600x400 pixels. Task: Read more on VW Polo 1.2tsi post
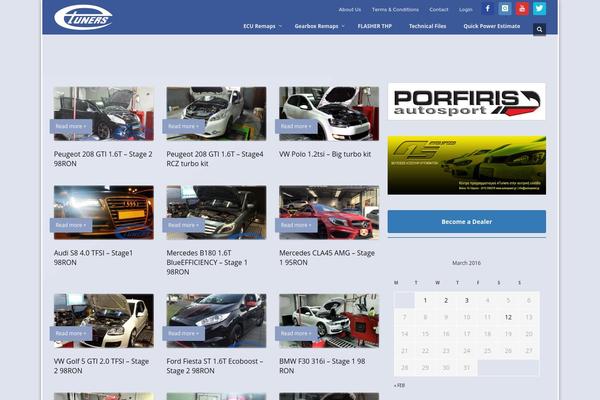(296, 126)
